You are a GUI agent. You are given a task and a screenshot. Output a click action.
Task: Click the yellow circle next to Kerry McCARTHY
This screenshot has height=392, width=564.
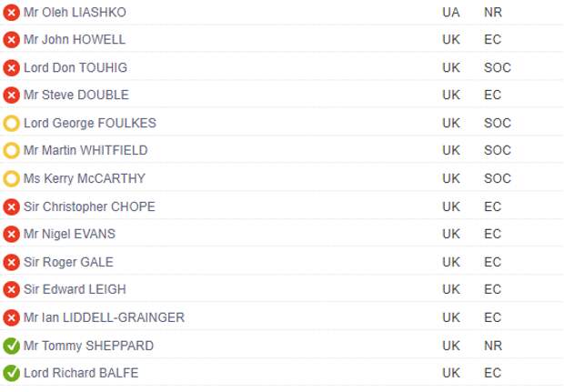click(11, 179)
